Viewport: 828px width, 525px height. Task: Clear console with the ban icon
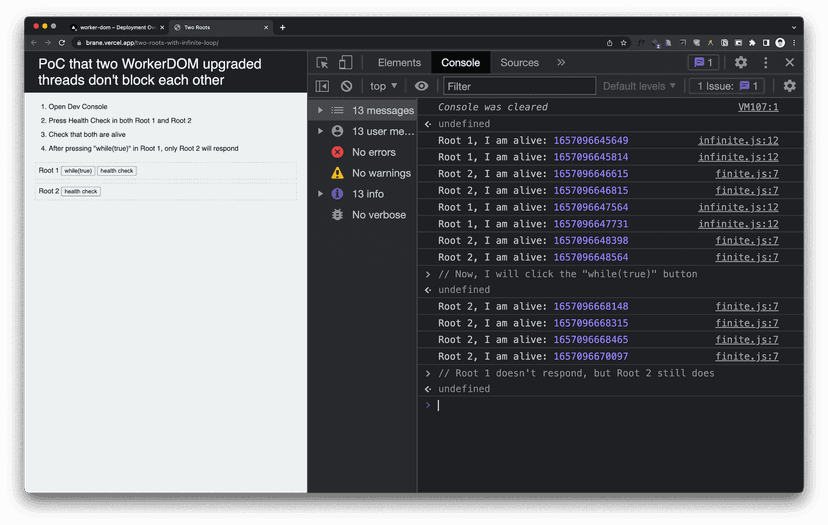coord(346,86)
